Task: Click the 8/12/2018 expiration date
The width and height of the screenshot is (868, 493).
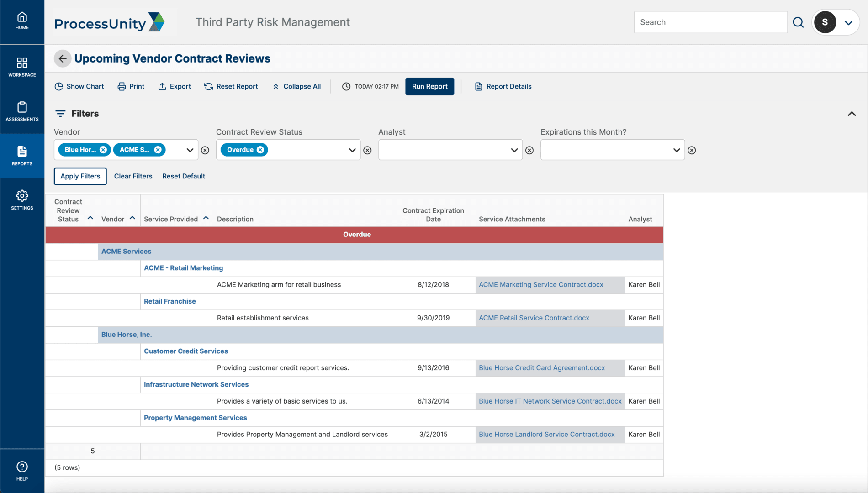Action: pos(433,285)
